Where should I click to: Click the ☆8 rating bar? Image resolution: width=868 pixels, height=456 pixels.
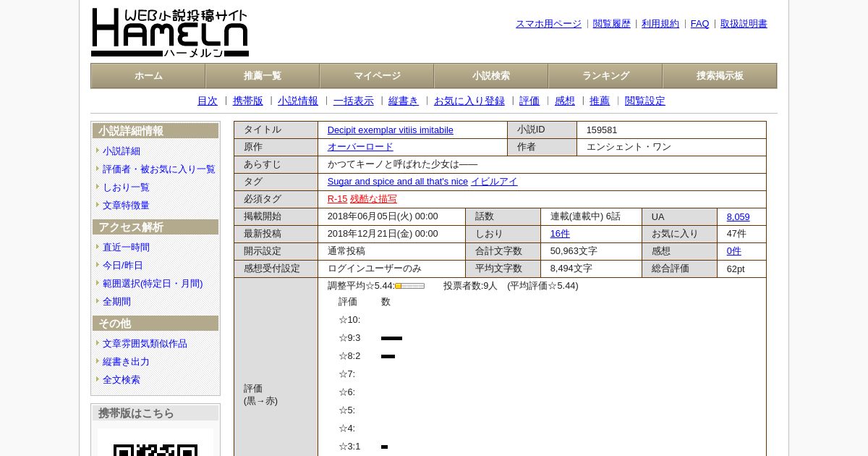[x=388, y=357]
